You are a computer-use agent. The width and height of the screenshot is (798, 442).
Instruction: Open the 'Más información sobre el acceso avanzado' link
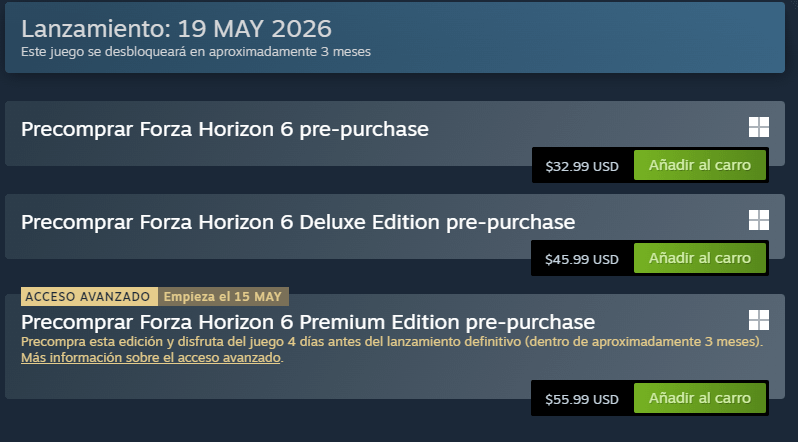click(151, 358)
